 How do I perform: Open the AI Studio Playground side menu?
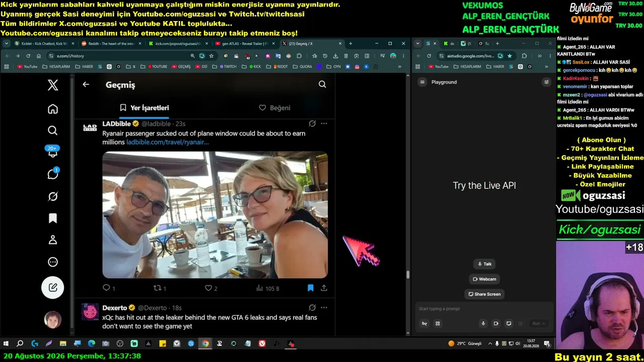pyautogui.click(x=423, y=82)
